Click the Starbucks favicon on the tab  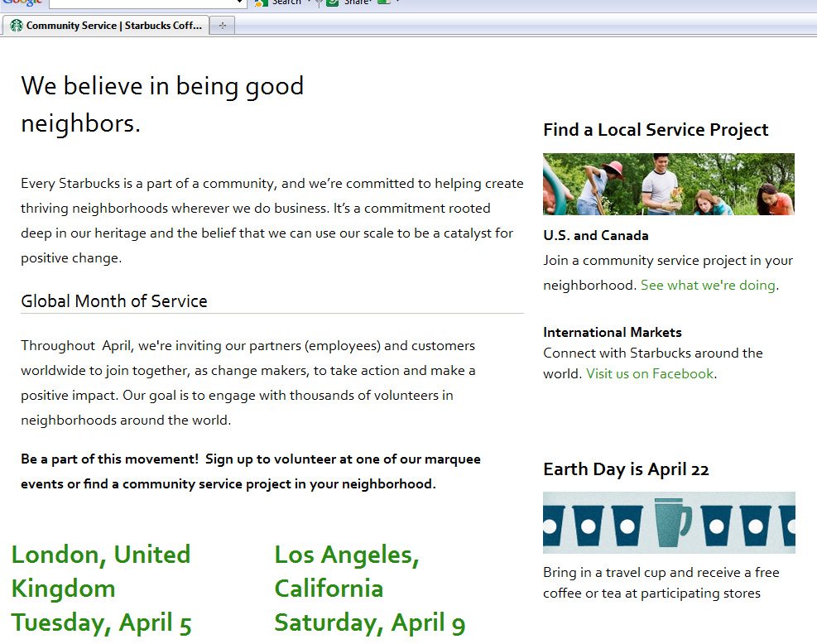pyautogui.click(x=17, y=26)
